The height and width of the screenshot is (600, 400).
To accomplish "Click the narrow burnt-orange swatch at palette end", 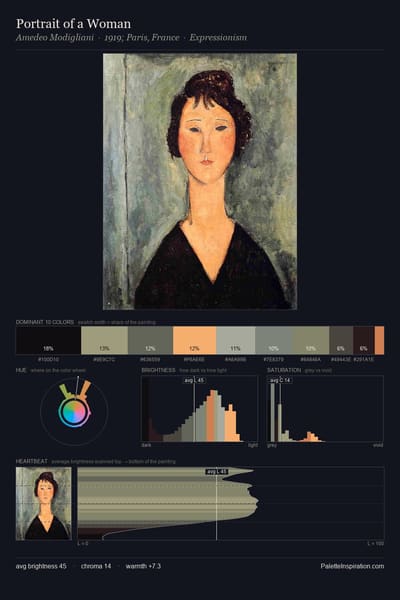I will click(x=379, y=340).
